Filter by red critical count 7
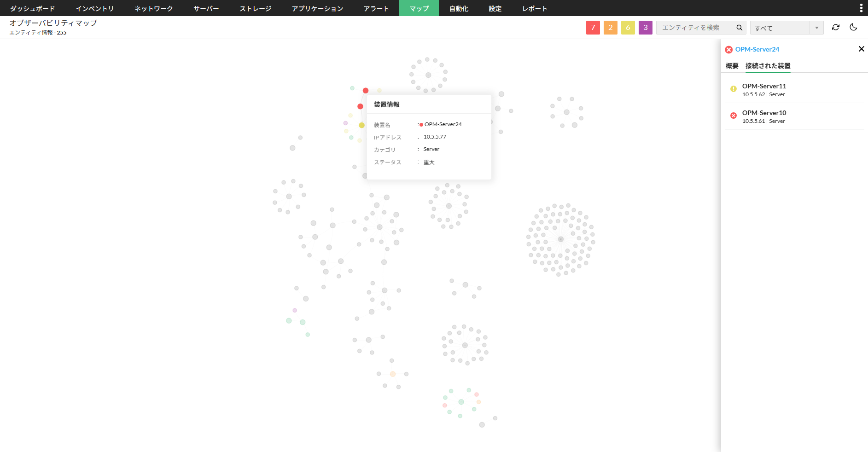The height and width of the screenshot is (452, 868). pos(593,28)
